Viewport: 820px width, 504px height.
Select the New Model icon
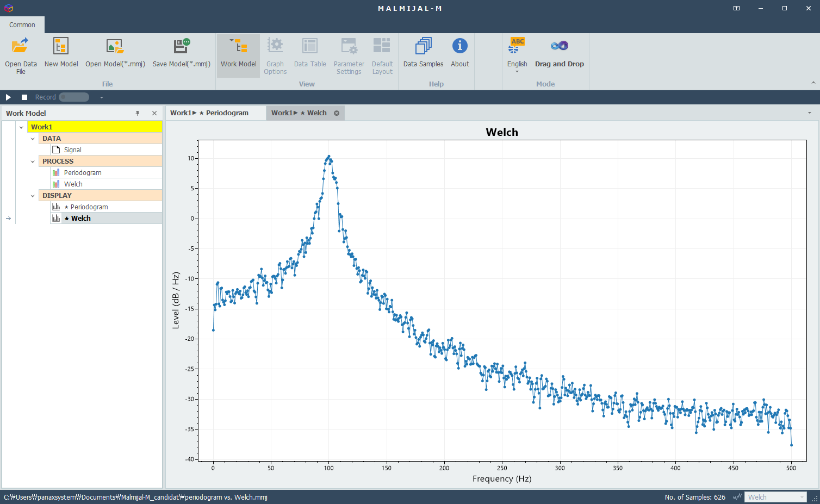61,46
